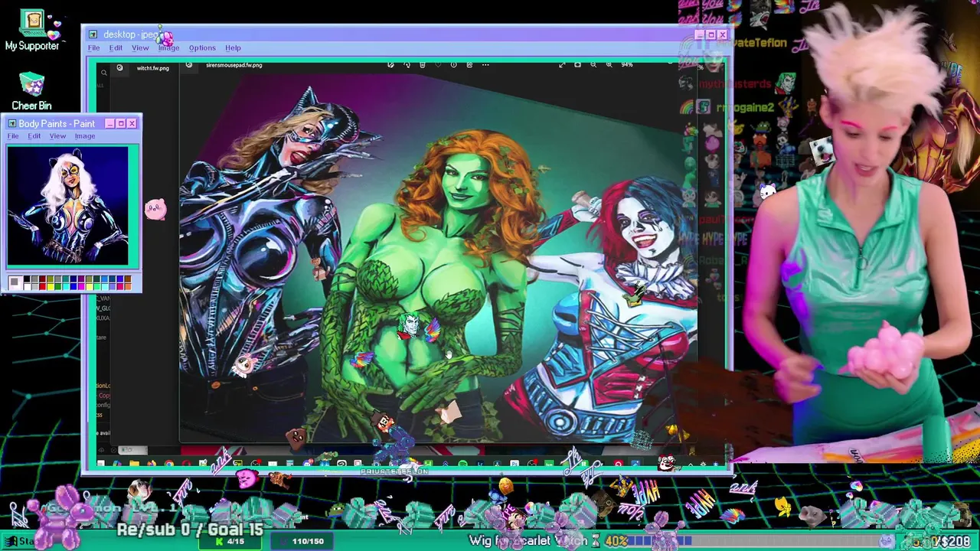Pick the yellow swatch in Paint palette
The image size is (980, 551).
51,286
